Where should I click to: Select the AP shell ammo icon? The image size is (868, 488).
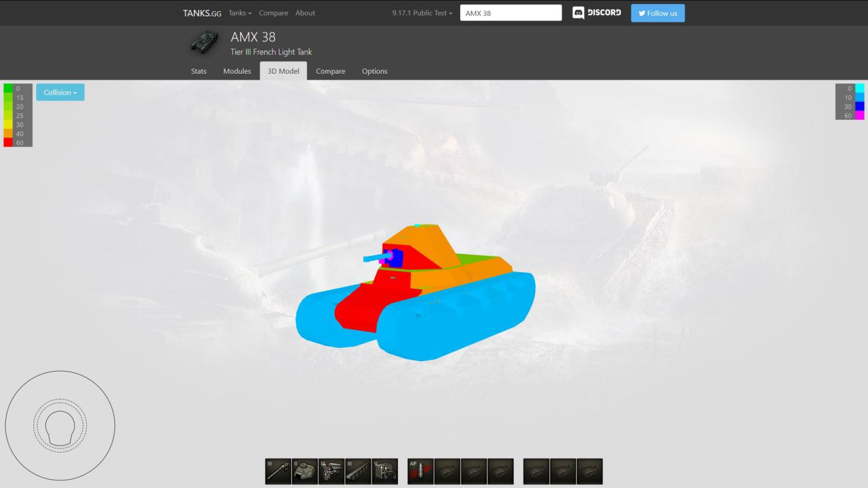(420, 472)
